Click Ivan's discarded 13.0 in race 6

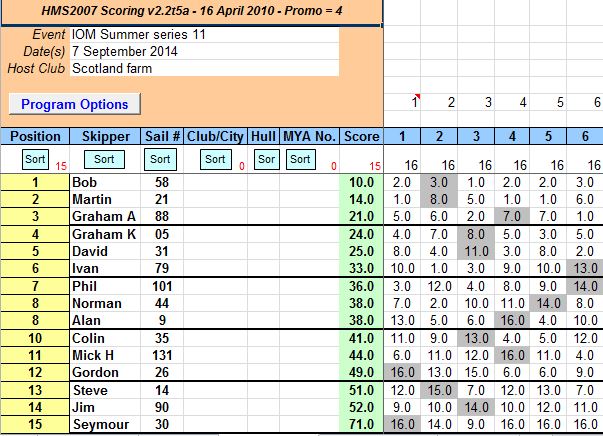pos(584,269)
